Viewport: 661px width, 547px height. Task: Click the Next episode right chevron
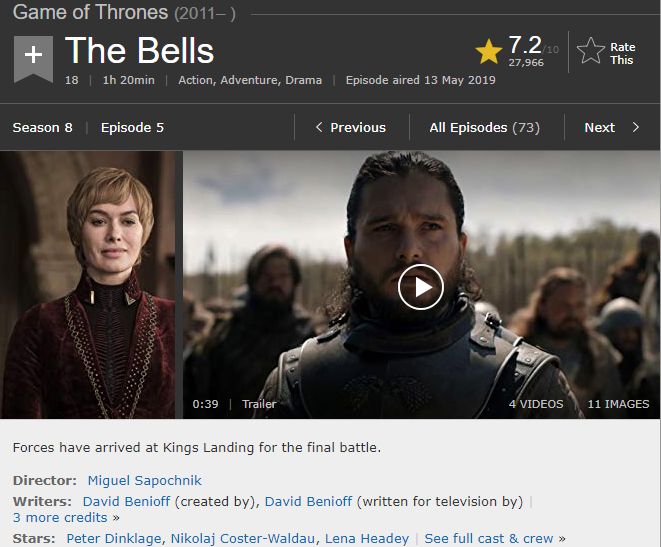pos(636,127)
